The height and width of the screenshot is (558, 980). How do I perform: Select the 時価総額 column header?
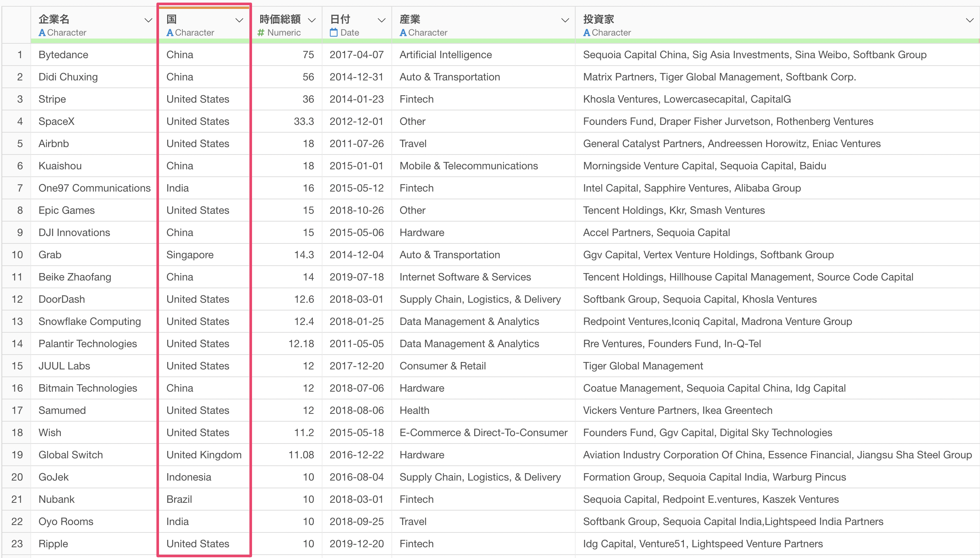(x=287, y=24)
